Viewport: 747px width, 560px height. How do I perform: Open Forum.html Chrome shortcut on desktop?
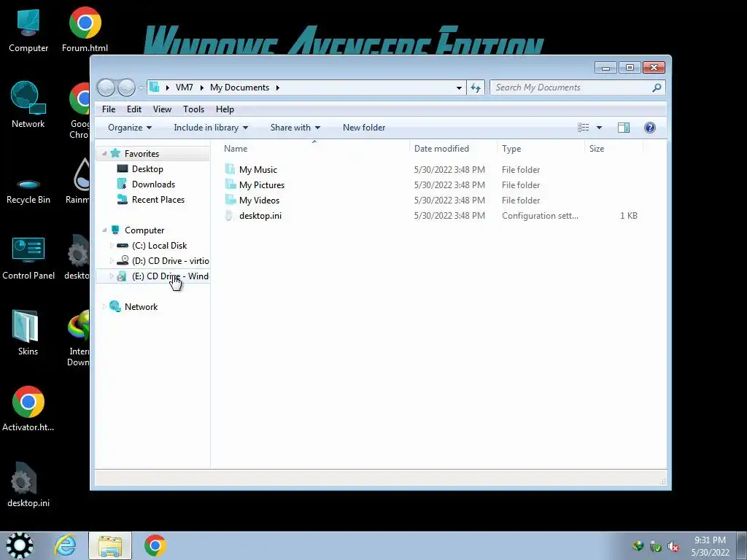coord(85,31)
